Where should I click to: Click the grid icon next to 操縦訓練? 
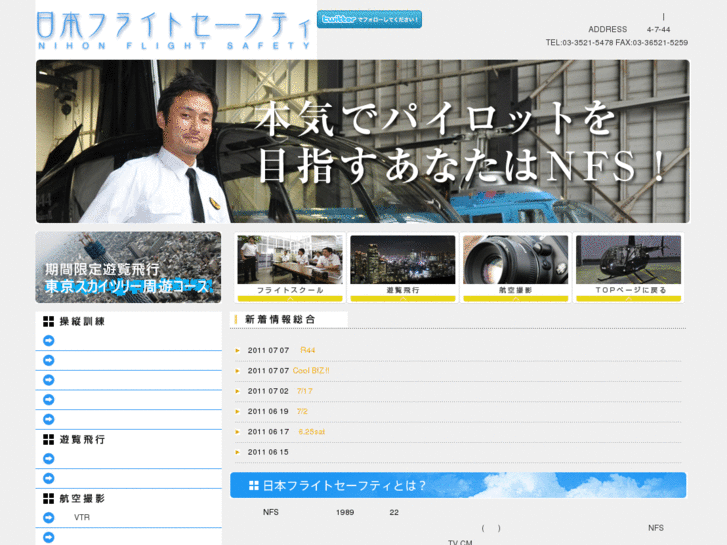click(49, 321)
